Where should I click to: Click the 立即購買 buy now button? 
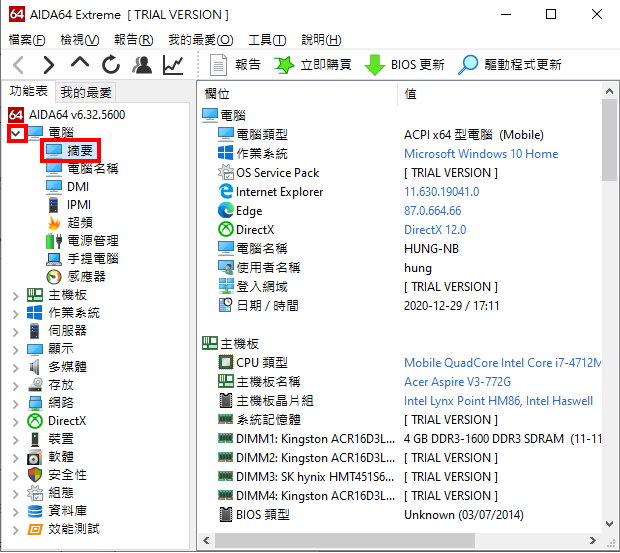click(x=313, y=65)
